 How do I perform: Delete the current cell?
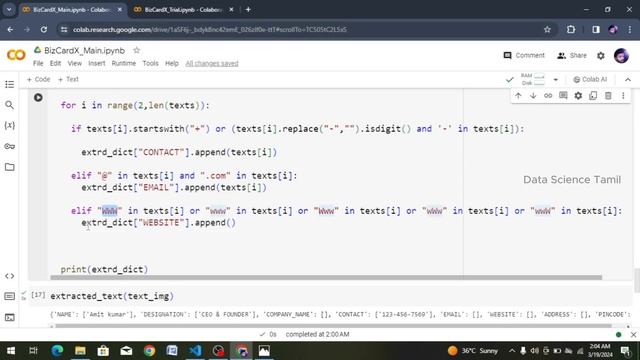pyautogui.click(x=608, y=96)
